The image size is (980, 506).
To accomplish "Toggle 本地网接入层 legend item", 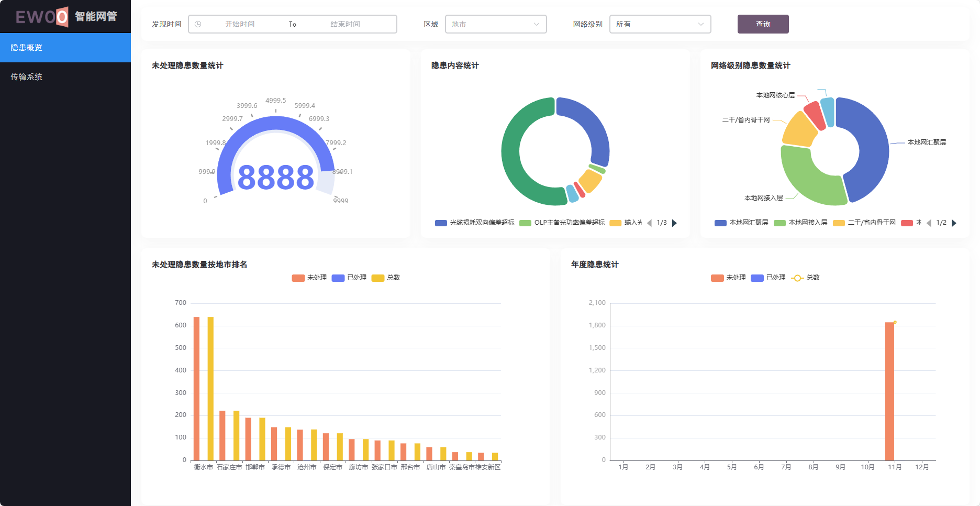I will tap(800, 223).
